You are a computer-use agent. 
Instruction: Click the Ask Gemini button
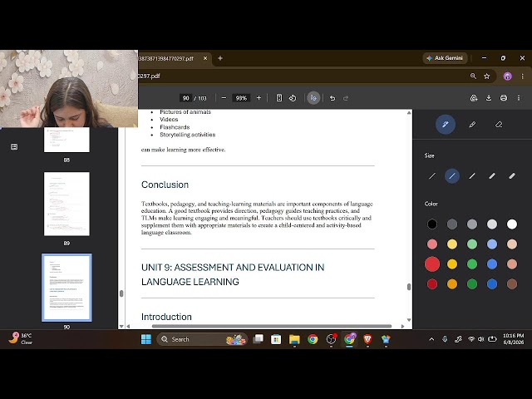(x=445, y=58)
